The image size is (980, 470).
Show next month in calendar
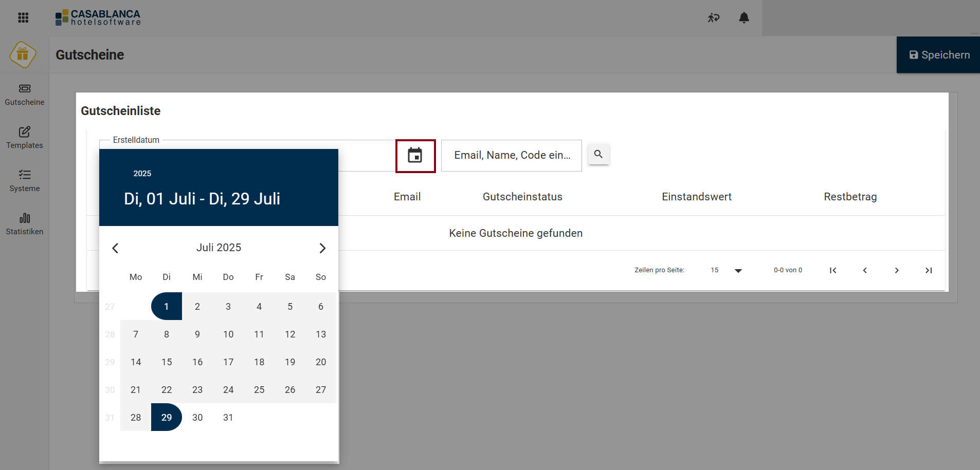click(322, 248)
